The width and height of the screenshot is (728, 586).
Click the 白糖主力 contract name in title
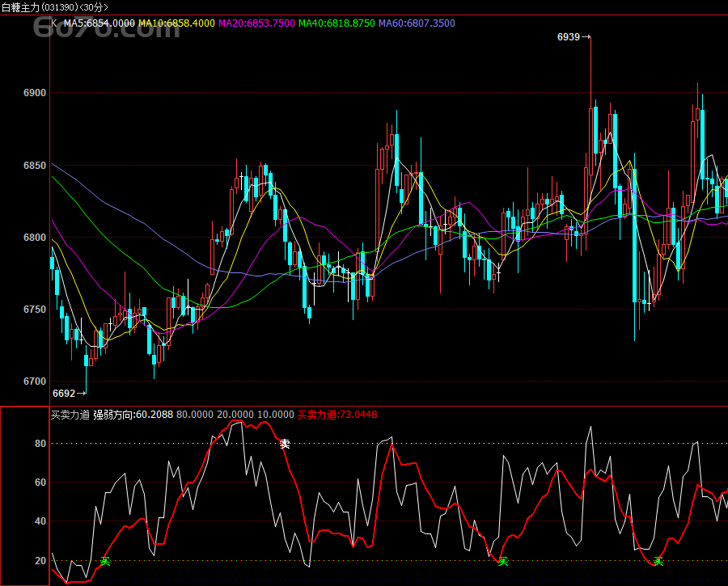(x=20, y=7)
